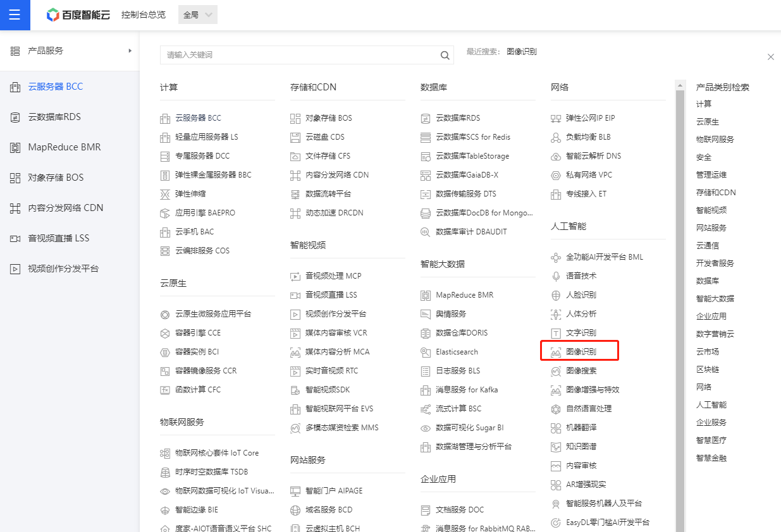Screen dimensions: 781x532
Task: Jump to 云通信 in 产品类别检索
Action: click(x=708, y=245)
